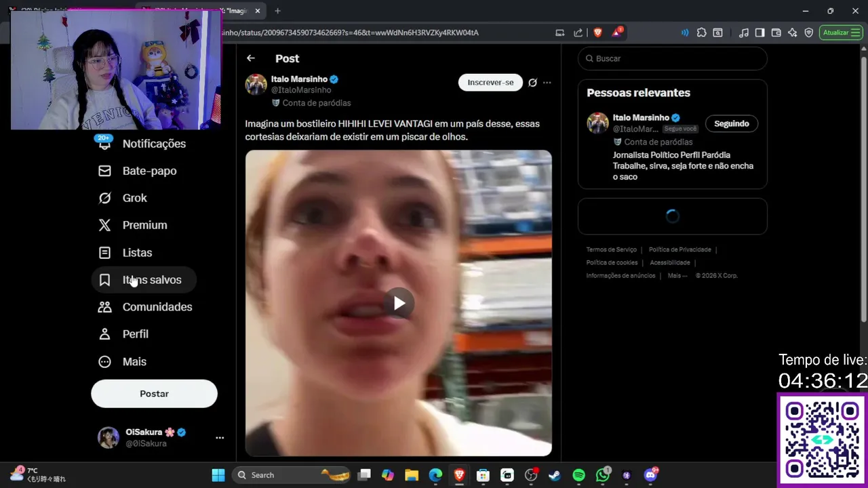This screenshot has width=868, height=488.
Task: Click the Inscrever-se button
Action: tap(490, 83)
